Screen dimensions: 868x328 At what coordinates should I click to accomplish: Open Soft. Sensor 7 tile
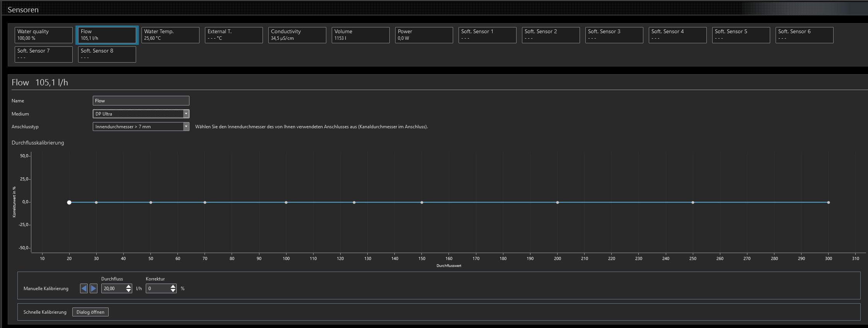pyautogui.click(x=43, y=54)
